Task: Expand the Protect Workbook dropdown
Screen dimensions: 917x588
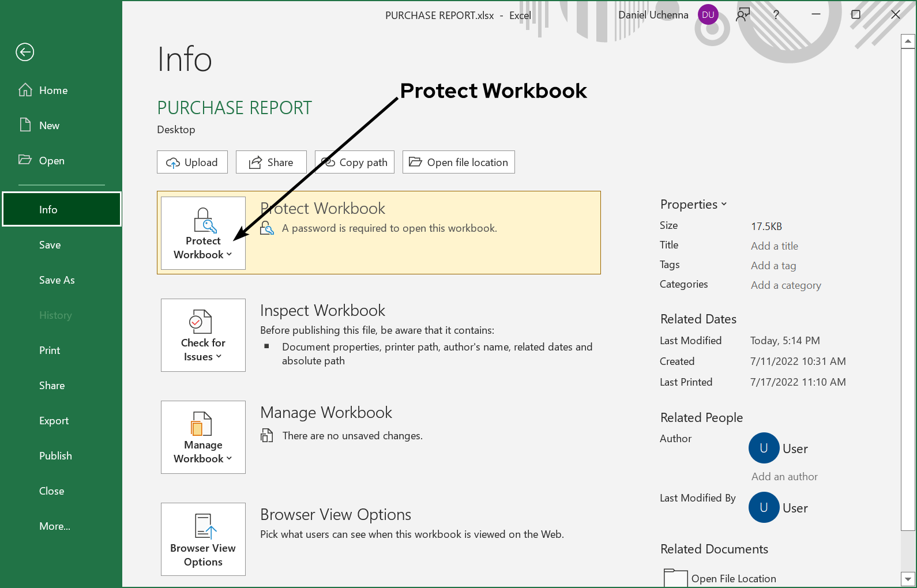Action: pos(203,233)
